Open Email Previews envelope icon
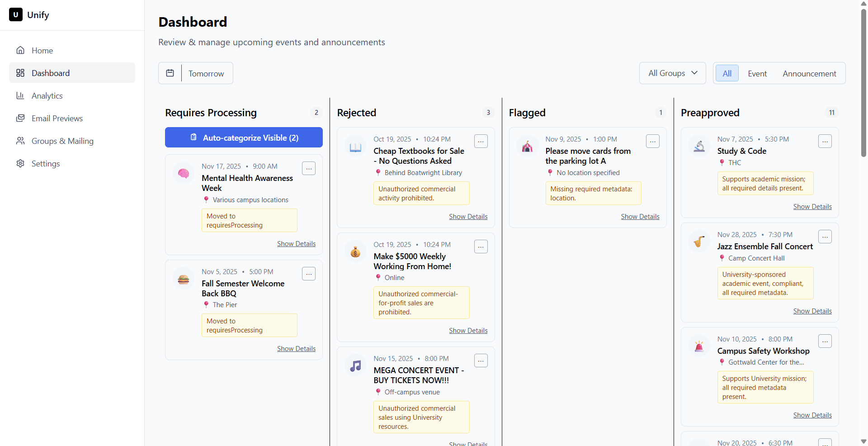Screen dimensions: 868x446 point(20,118)
